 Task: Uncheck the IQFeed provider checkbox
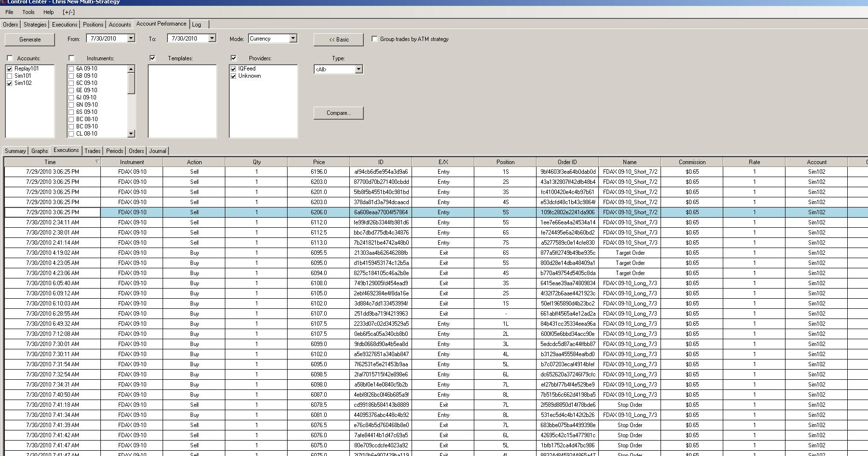click(x=234, y=69)
